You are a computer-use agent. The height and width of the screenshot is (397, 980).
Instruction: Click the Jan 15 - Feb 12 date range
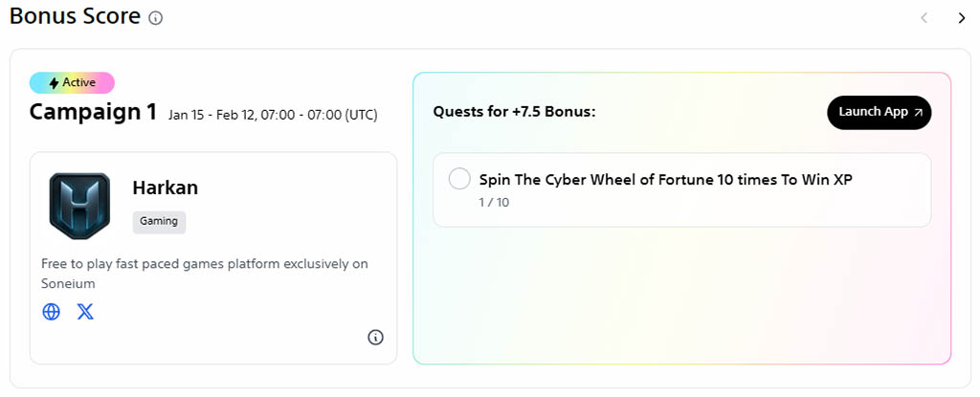[272, 115]
